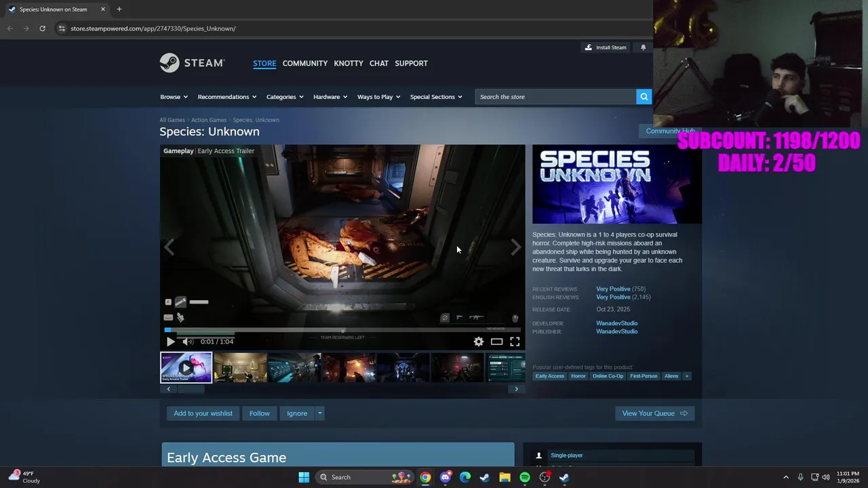This screenshot has width=868, height=488.
Task: Select the Horror tag
Action: 578,376
